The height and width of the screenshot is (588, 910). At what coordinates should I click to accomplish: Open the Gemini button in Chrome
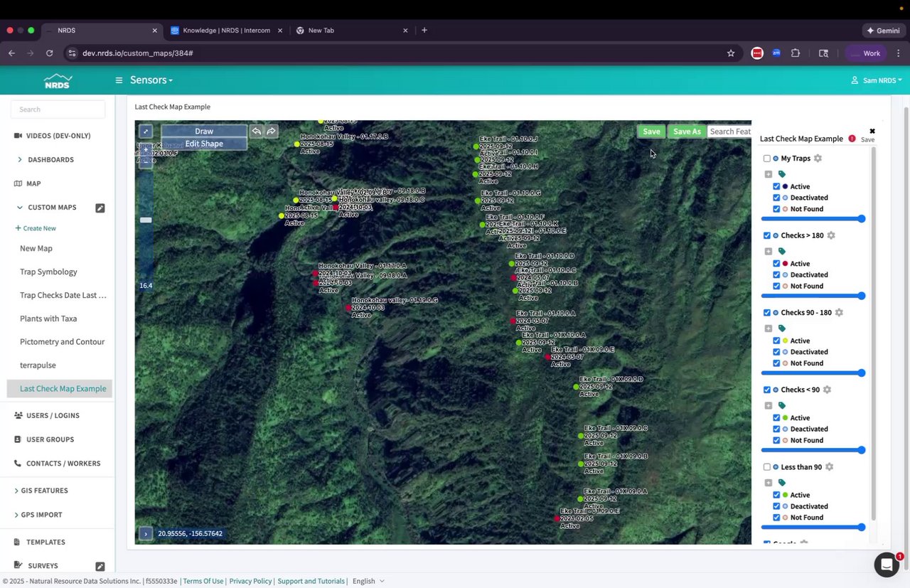tap(883, 31)
